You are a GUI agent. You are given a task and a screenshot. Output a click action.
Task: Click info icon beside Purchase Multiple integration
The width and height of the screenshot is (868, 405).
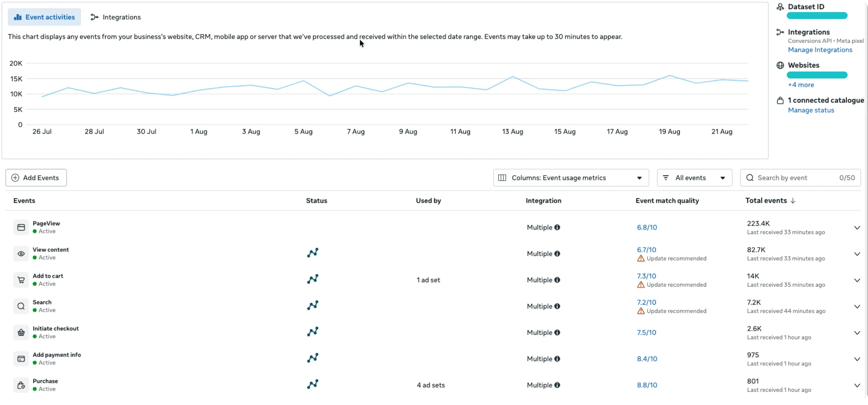tap(557, 385)
